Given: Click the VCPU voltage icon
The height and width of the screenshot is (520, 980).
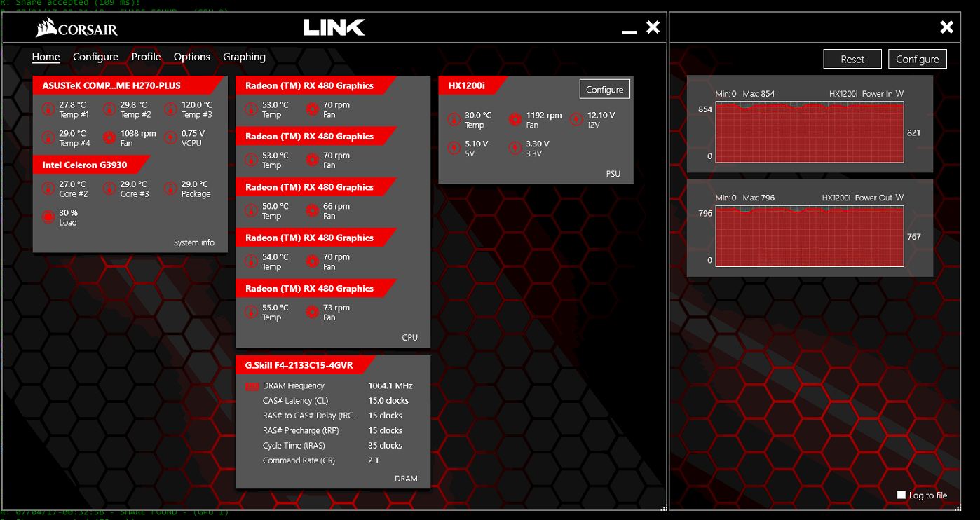Looking at the screenshot, I should click(170, 138).
